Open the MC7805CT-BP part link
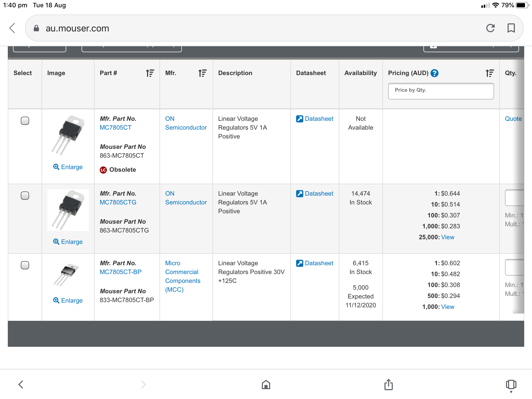Viewport: 532px width, 399px height. click(x=121, y=272)
